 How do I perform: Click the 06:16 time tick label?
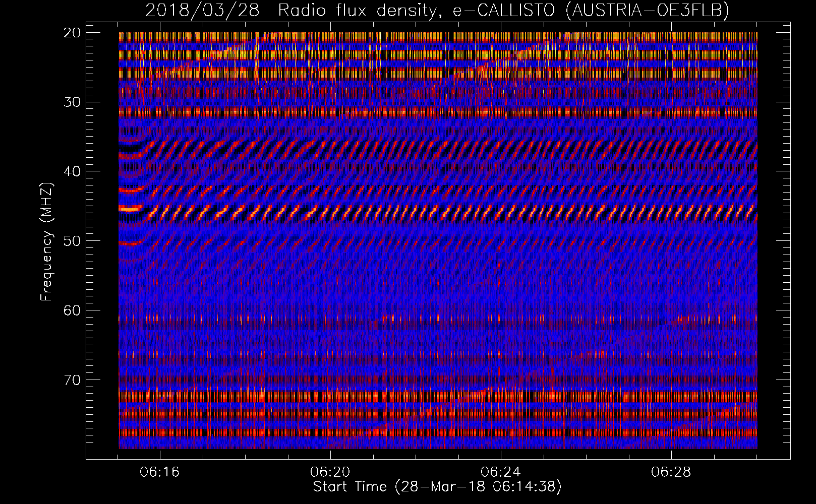coord(160,472)
